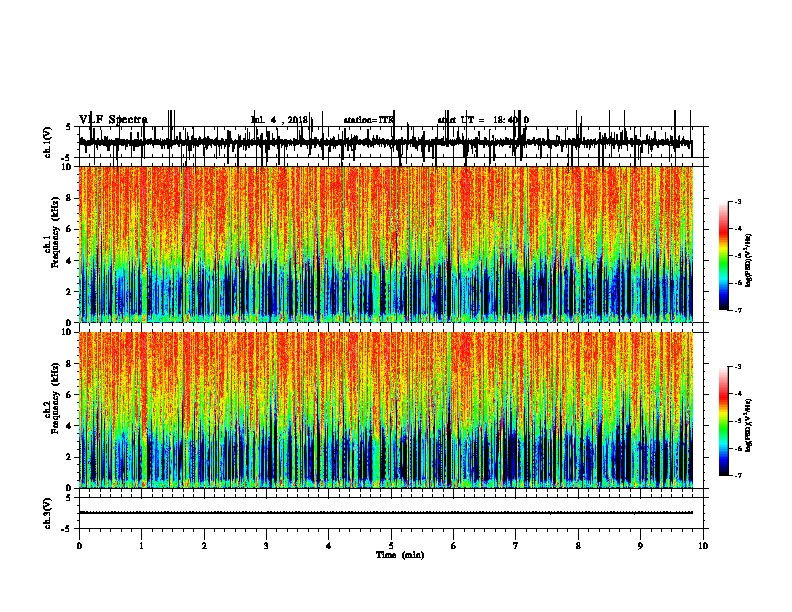The height and width of the screenshot is (612, 792).
Task: Click inside the ch.2 spectrogram panel
Action: 386,410
